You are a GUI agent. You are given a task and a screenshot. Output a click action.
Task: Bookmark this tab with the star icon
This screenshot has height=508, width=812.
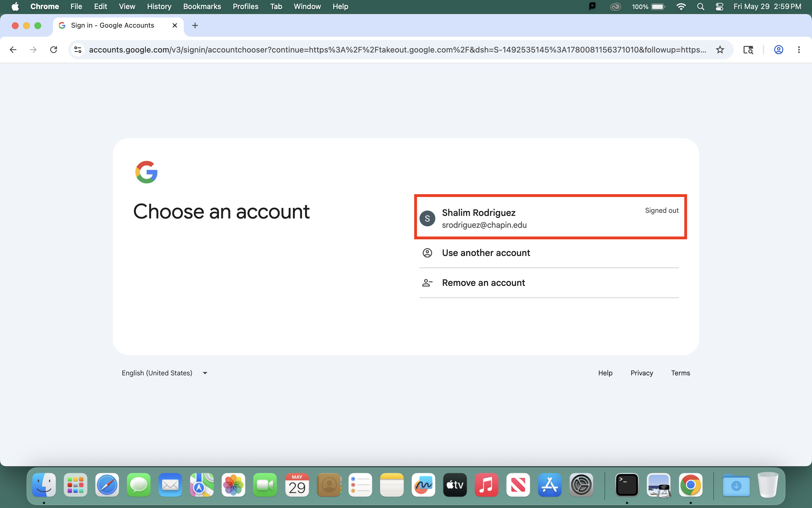click(720, 50)
